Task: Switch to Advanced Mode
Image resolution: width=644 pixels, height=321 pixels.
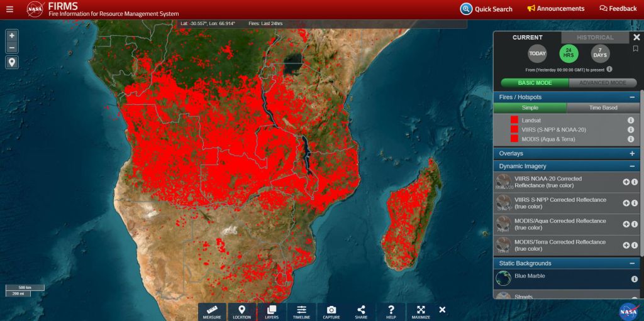Action: coord(602,83)
